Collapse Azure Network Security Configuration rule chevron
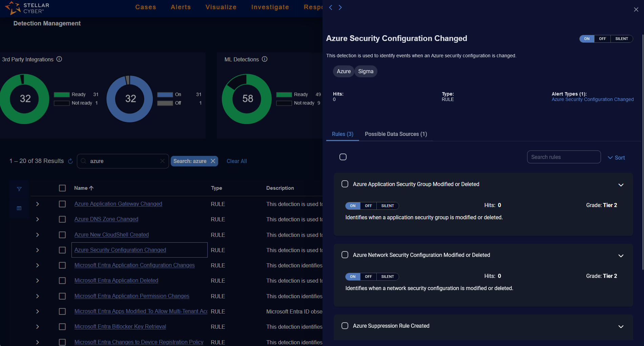 [x=621, y=256]
